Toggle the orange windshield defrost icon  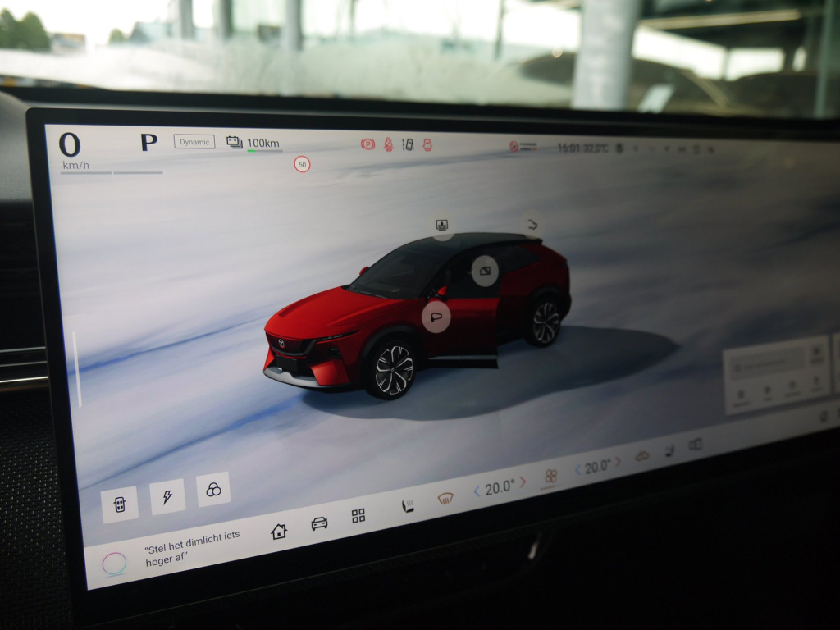pyautogui.click(x=445, y=499)
